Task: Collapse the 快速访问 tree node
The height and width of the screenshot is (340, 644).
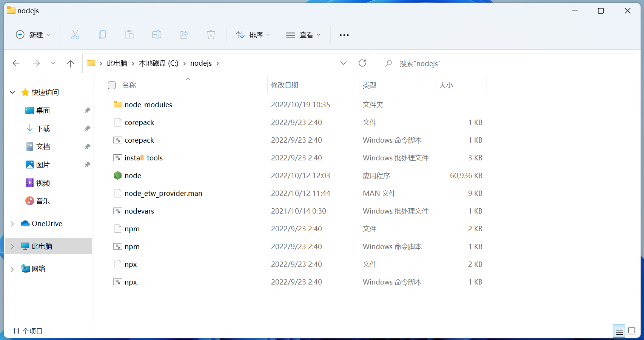Action: 12,92
